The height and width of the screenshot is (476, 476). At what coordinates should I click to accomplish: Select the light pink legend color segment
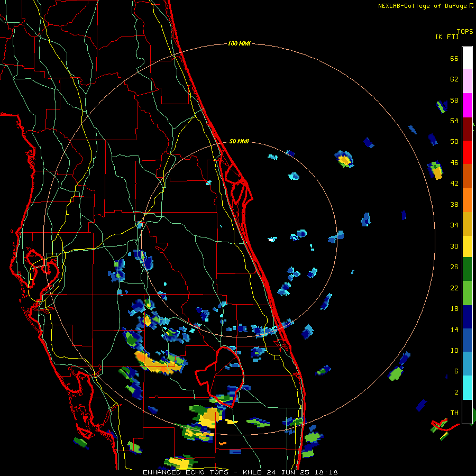click(467, 81)
